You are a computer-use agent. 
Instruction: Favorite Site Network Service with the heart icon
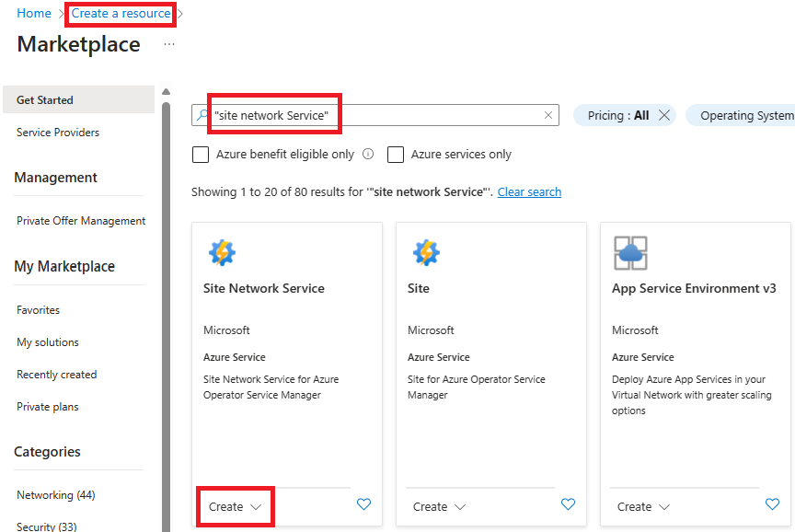coord(363,504)
